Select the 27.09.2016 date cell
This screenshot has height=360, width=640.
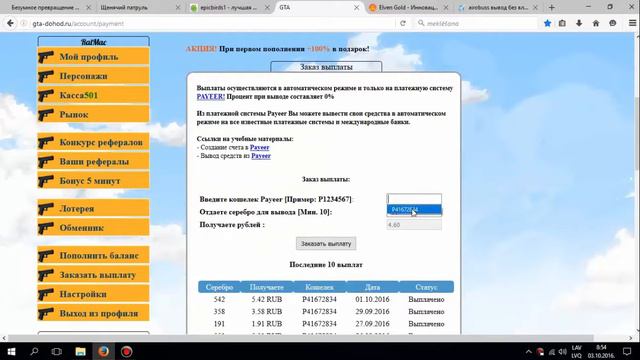click(x=372, y=324)
